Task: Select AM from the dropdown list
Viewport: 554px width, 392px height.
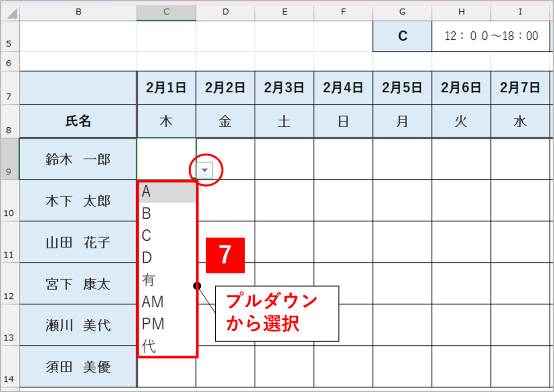Action: (x=167, y=302)
